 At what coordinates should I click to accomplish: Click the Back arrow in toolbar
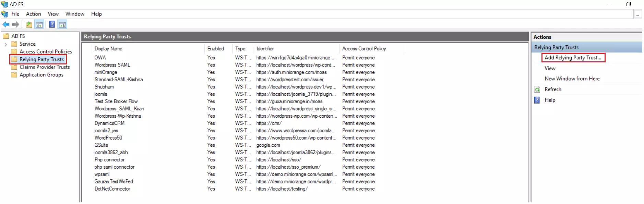coord(6,24)
